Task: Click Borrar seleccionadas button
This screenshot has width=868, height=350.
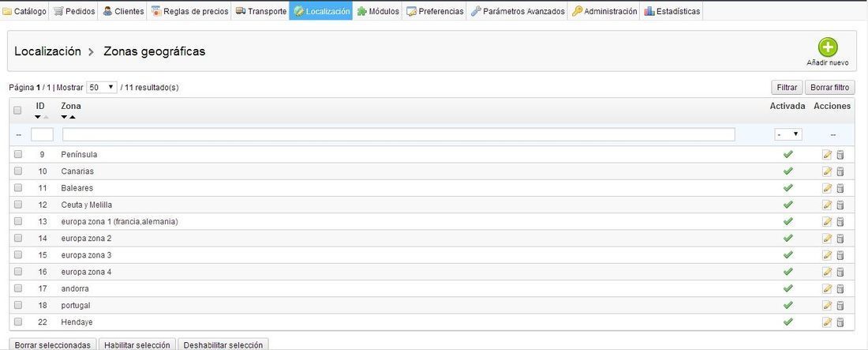Action: [x=53, y=345]
